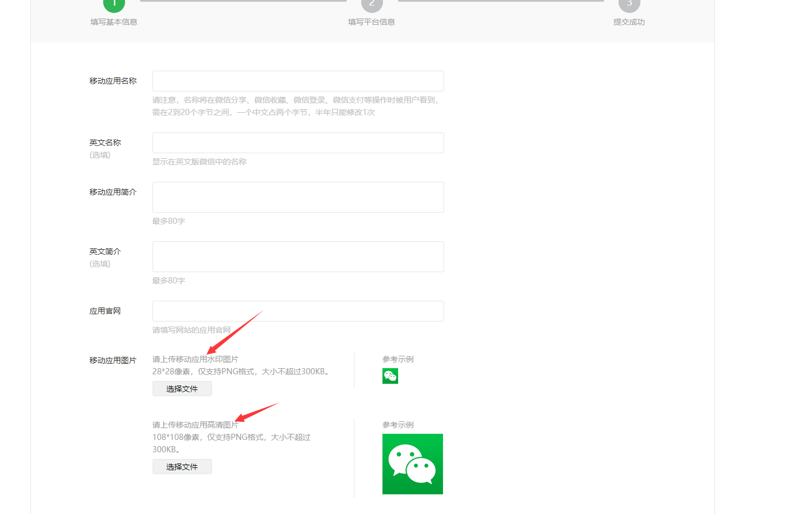Screen dimensions: 812x514
Task: Click 参考示例 above the small WeChat icon
Action: pyautogui.click(x=398, y=359)
